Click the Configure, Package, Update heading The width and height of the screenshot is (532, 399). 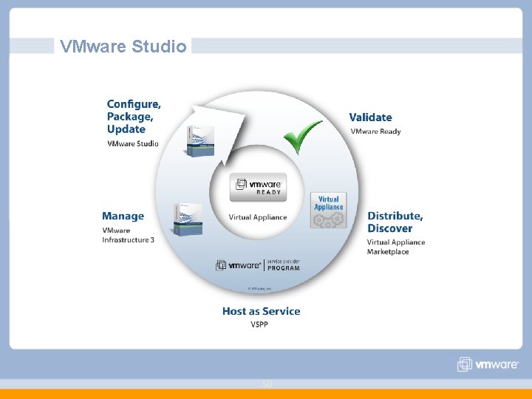pyautogui.click(x=134, y=117)
